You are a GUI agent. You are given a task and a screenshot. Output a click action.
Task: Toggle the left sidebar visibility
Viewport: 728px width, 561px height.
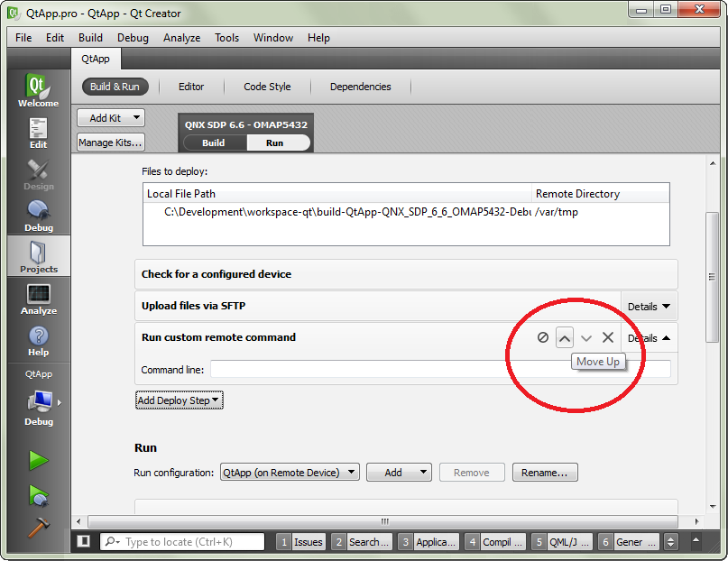(x=84, y=541)
